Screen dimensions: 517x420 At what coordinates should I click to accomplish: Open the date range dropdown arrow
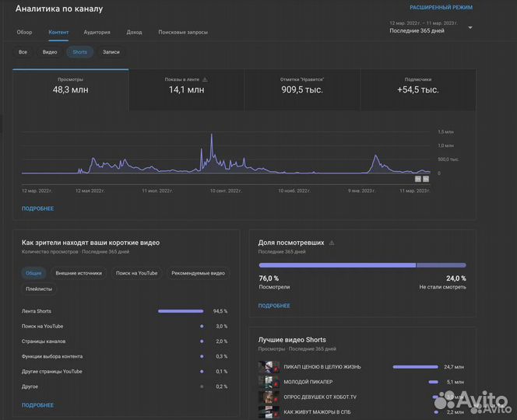(x=470, y=28)
